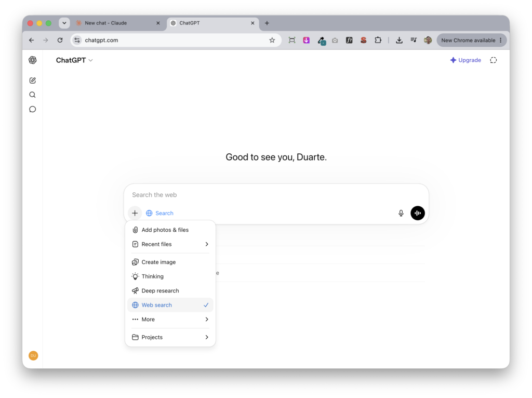Enable Thinking mode in the menu
The width and height of the screenshot is (532, 398).
click(170, 276)
